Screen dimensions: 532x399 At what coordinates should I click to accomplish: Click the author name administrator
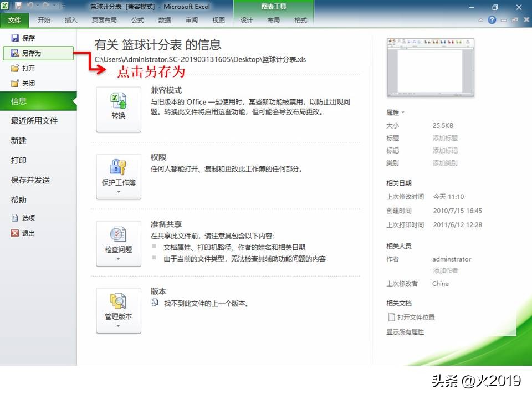452,259
